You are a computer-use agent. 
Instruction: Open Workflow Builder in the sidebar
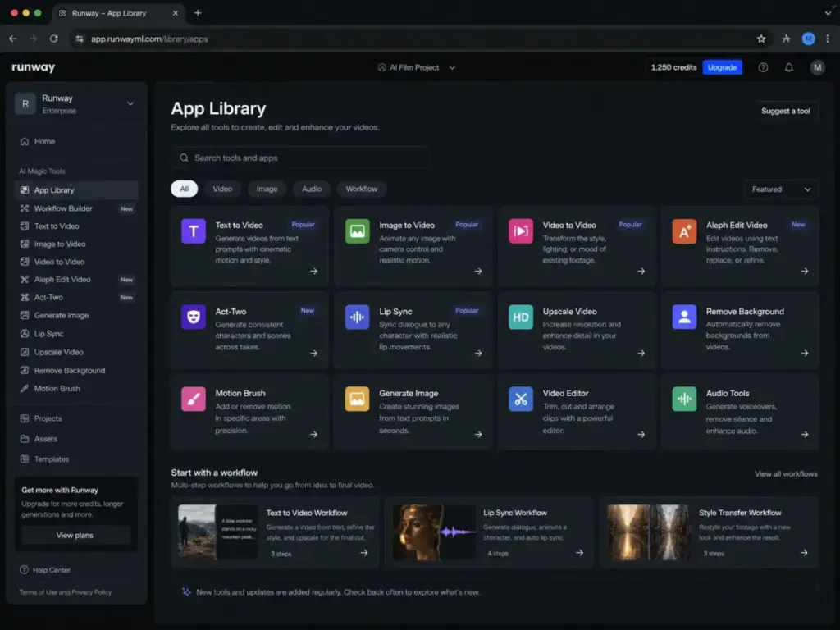point(76,208)
